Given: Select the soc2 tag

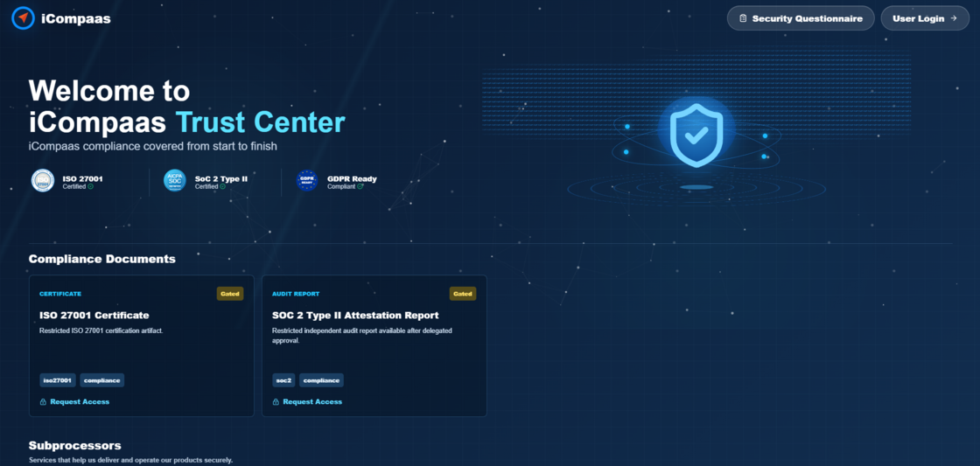Looking at the screenshot, I should tap(283, 379).
